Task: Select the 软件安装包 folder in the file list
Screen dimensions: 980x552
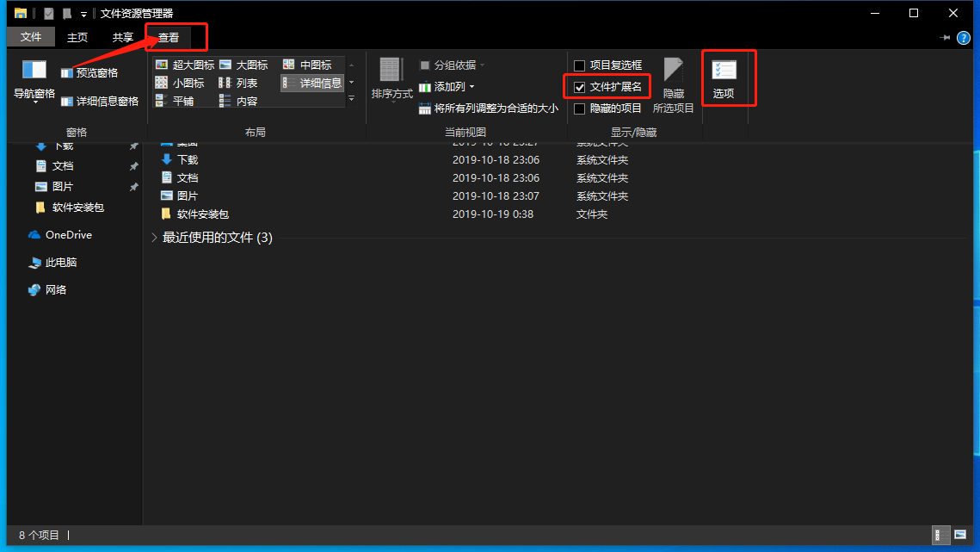Action: [195, 214]
